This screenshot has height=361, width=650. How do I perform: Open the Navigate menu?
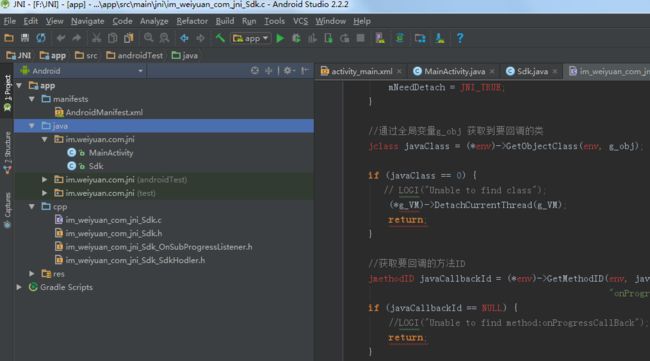click(87, 21)
